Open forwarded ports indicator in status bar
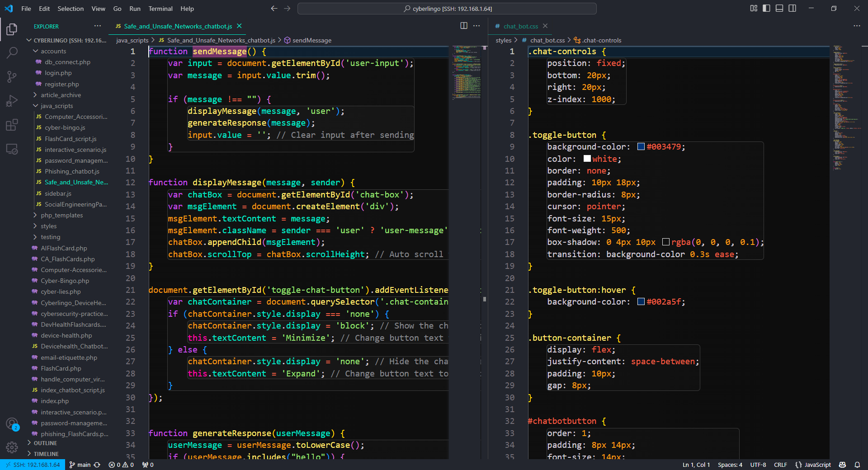Screen dimensions: 868x470 pos(148,465)
